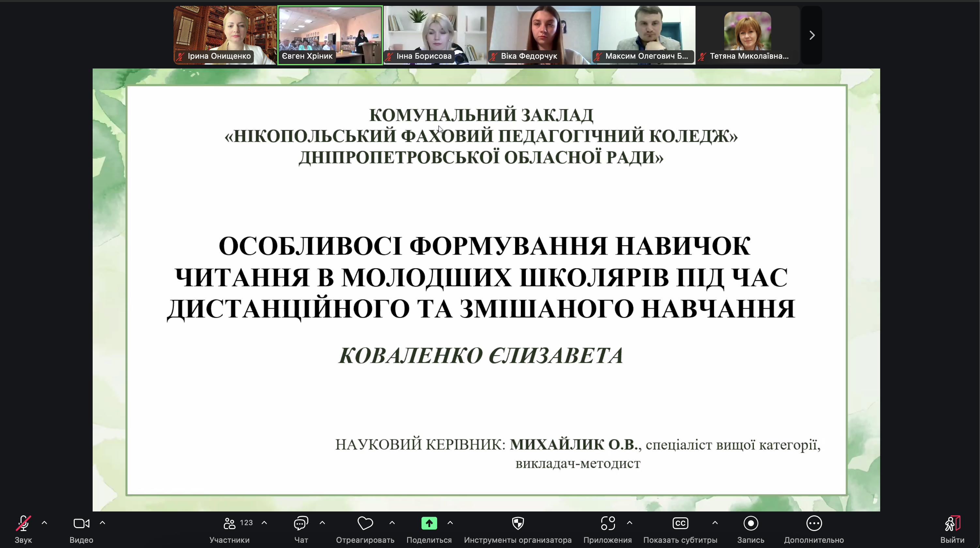Open the Дополнительно more options icon
Viewport: 980px width, 548px height.
814,524
